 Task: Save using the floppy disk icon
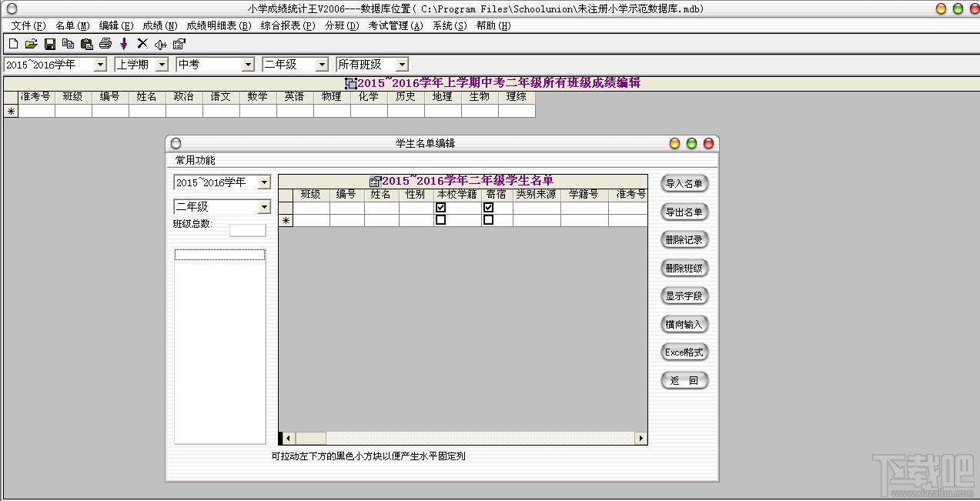tap(49, 44)
